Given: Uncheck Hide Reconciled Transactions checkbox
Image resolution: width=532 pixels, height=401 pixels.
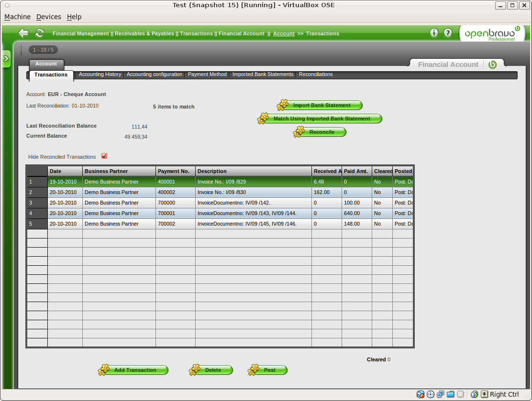Looking at the screenshot, I should pos(104,156).
